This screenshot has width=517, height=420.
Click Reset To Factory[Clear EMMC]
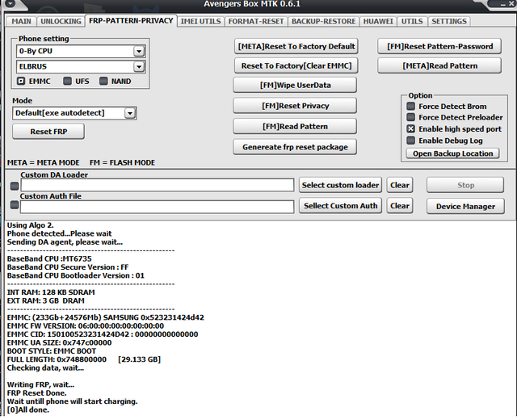pyautogui.click(x=296, y=65)
